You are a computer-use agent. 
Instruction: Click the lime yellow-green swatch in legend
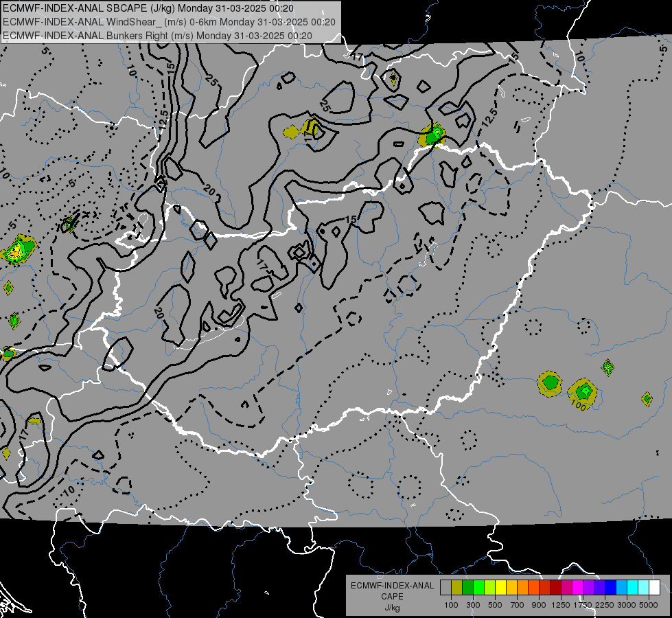point(489,587)
